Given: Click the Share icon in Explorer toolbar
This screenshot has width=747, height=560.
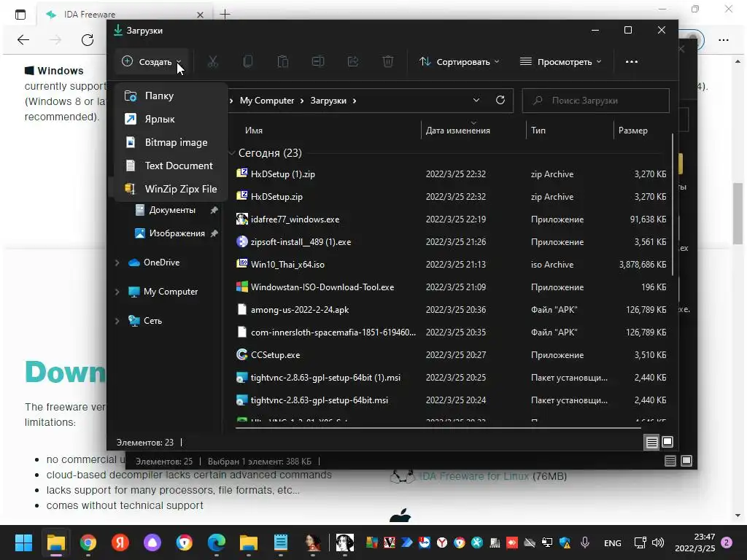Looking at the screenshot, I should tap(353, 61).
